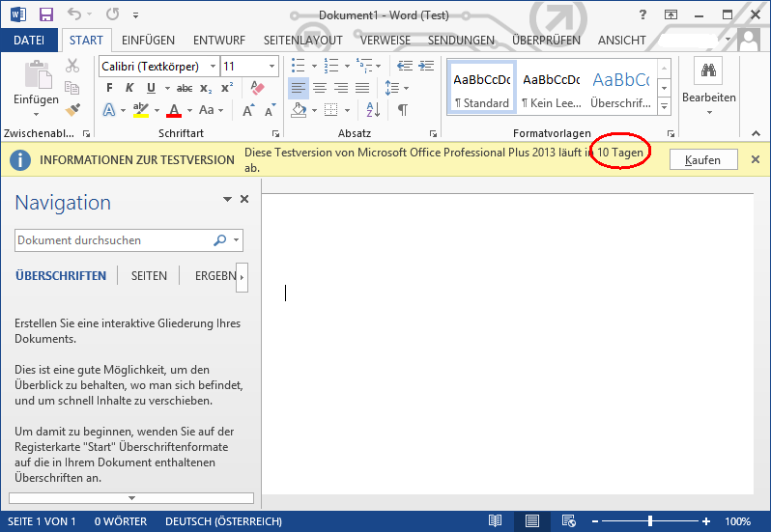The height and width of the screenshot is (532, 771).
Task: Click the Kaufen button
Action: pyautogui.click(x=703, y=159)
